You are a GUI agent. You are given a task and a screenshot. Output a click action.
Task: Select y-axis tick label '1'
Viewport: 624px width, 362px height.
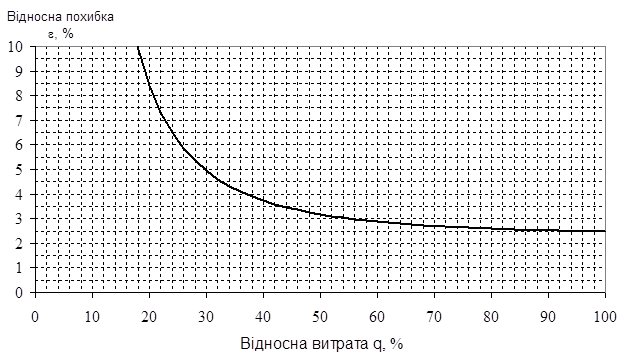19,268
